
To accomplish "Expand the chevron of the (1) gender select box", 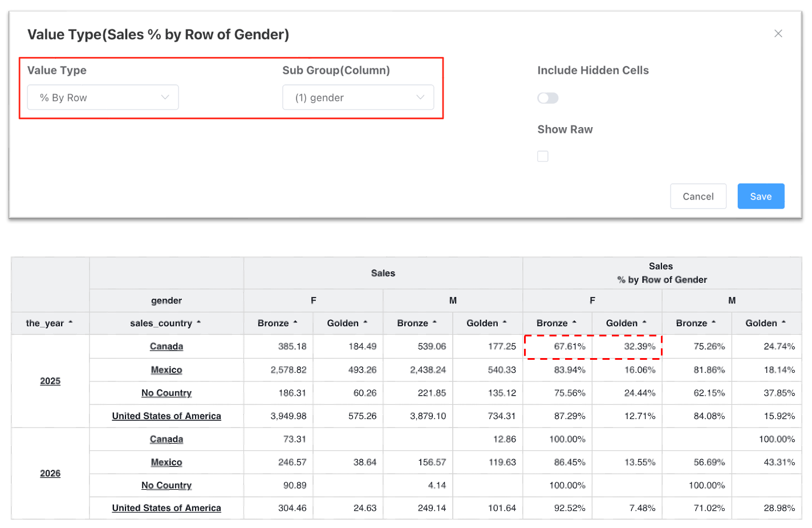I will tap(420, 98).
